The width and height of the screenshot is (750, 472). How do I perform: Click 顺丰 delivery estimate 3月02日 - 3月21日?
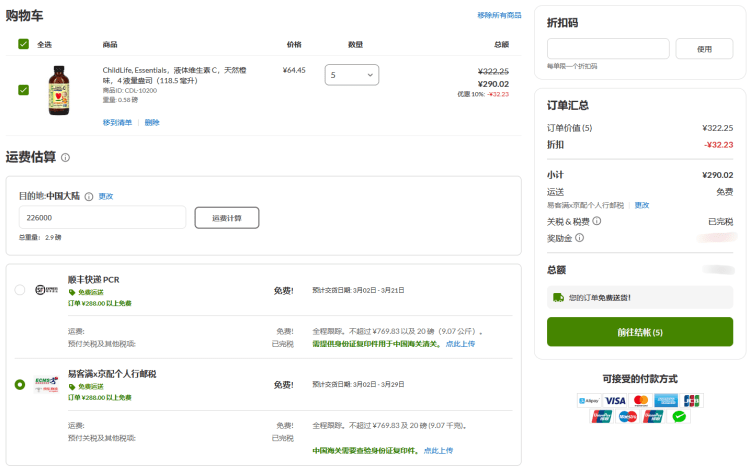[x=358, y=290]
